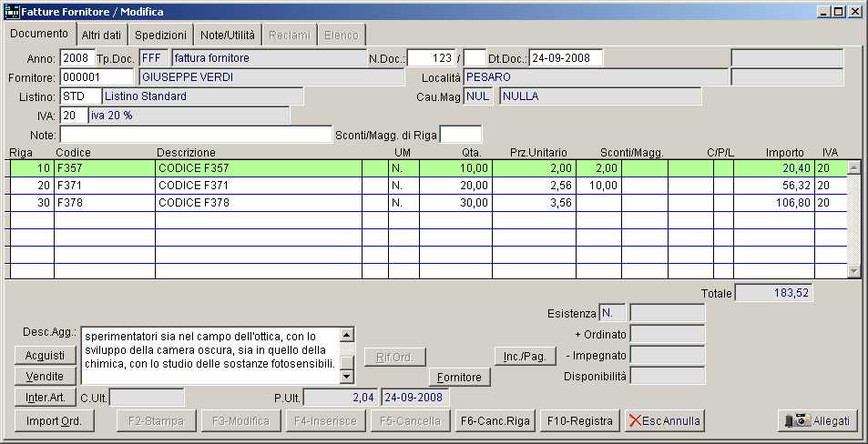Select row 30 code cell F378
This screenshot has width=868, height=444.
pyautogui.click(x=105, y=203)
